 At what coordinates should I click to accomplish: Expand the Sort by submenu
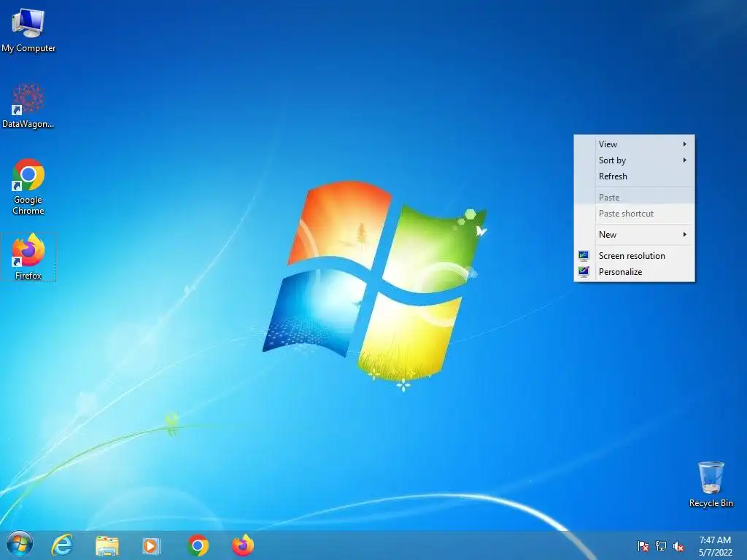pyautogui.click(x=634, y=160)
